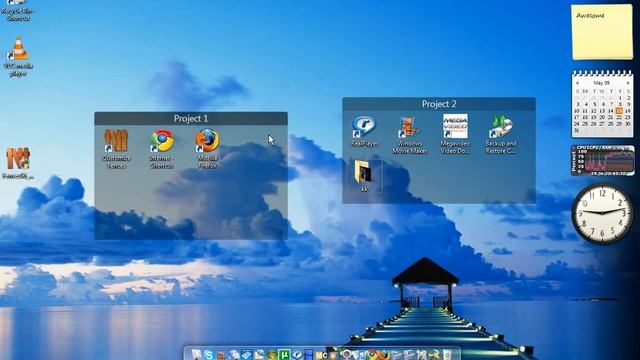Go to the next month in the calendar gadget
This screenshot has height=360, width=640.
click(628, 83)
